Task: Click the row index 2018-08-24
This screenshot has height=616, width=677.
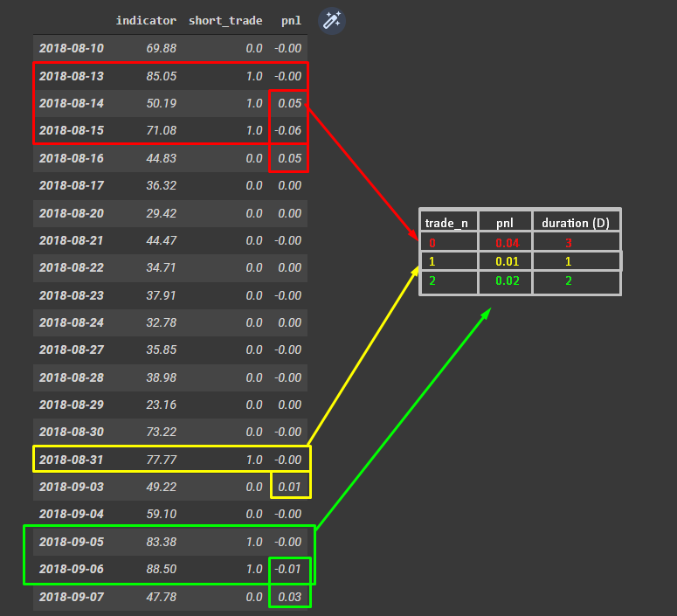Action: click(72, 322)
